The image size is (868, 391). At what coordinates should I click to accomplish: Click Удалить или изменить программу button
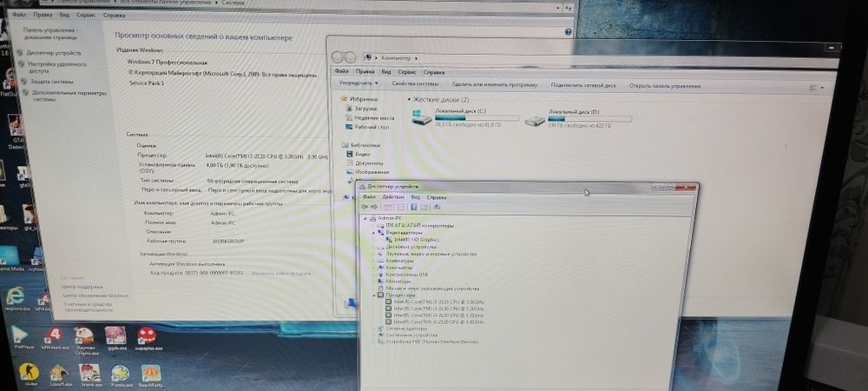(x=495, y=85)
